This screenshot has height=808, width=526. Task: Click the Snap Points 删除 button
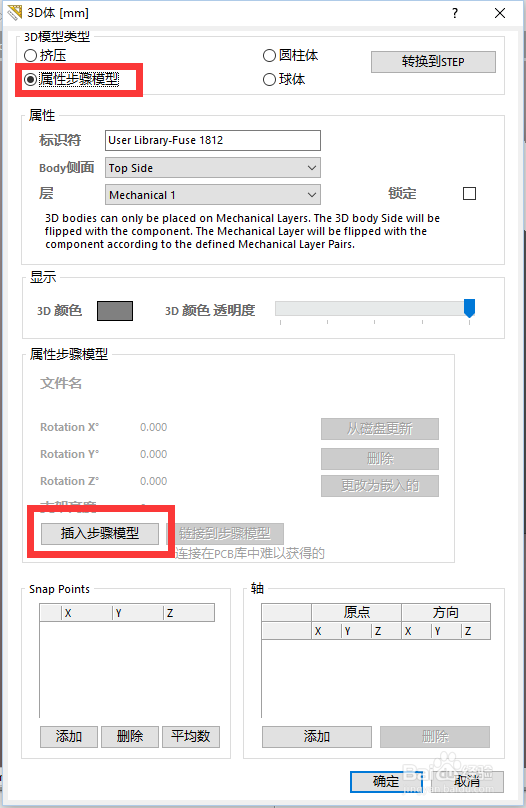[x=130, y=736]
